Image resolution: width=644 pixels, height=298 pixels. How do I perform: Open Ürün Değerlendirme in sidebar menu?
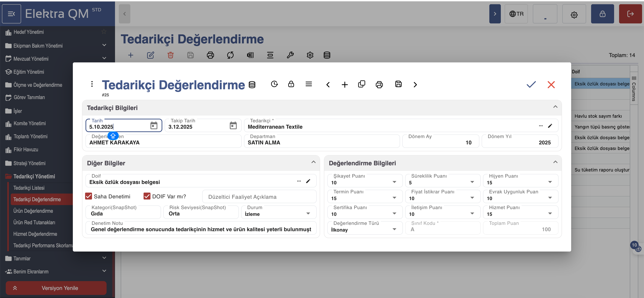click(x=33, y=211)
